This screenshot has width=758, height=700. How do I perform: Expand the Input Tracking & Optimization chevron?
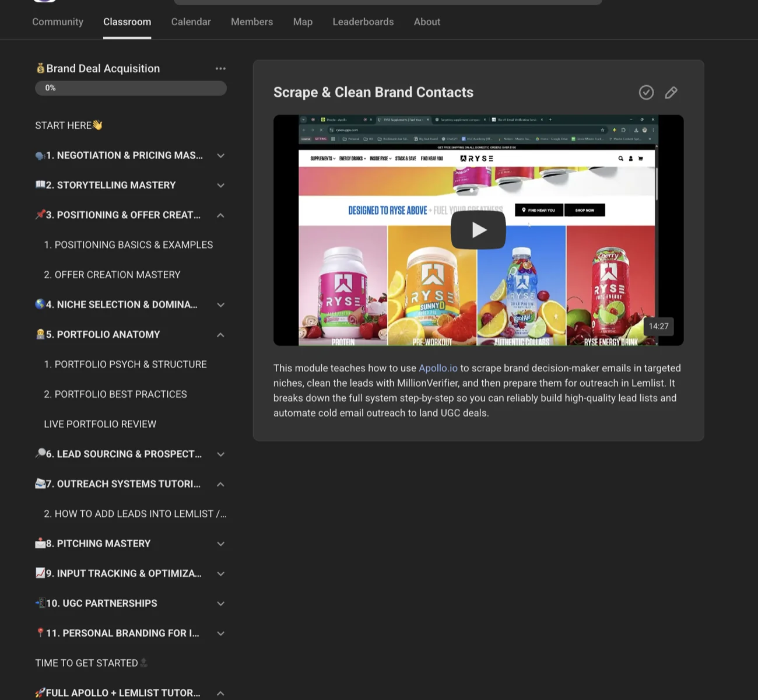point(220,573)
